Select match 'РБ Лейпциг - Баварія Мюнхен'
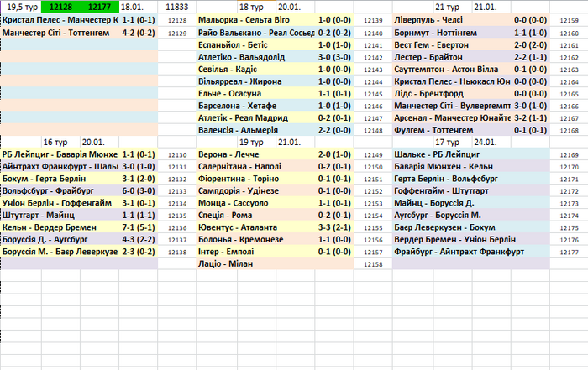The width and height of the screenshot is (588, 370). point(60,154)
